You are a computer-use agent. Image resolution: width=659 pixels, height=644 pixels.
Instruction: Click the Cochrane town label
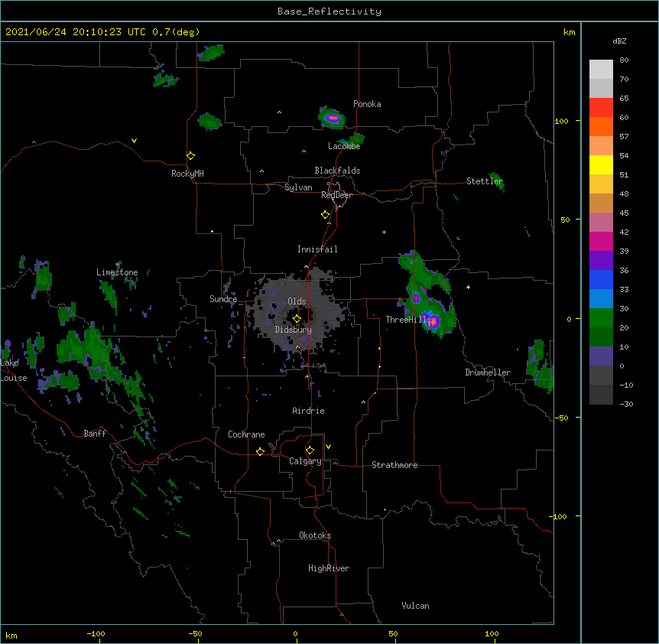point(246,434)
